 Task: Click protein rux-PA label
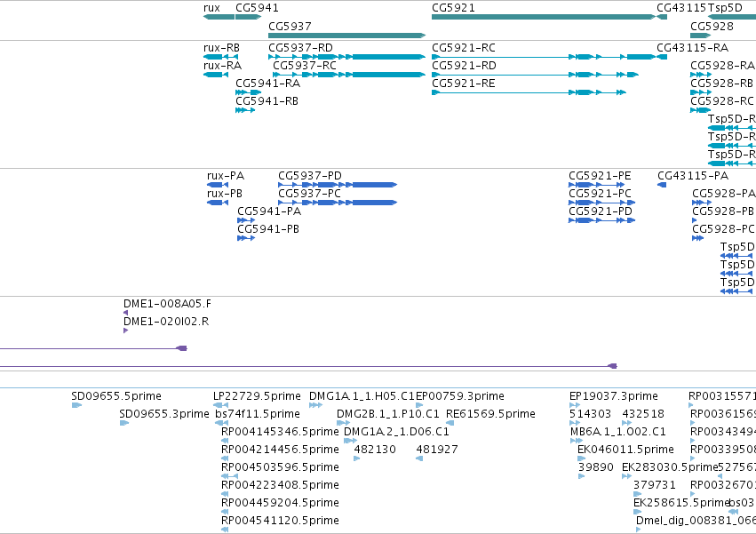226,176
